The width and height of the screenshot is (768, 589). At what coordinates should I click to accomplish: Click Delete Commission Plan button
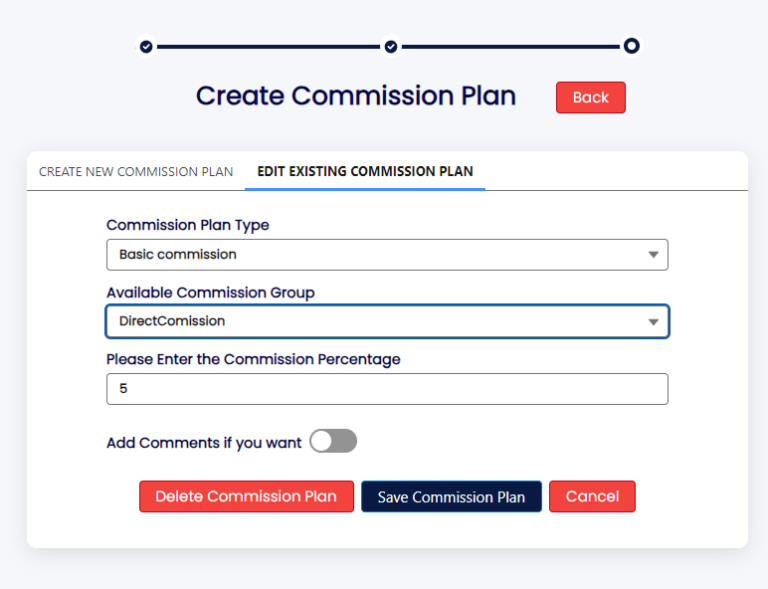click(x=246, y=496)
